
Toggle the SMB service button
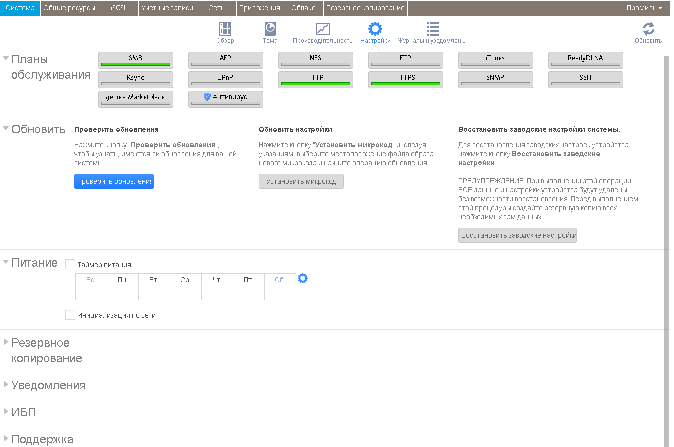135,60
